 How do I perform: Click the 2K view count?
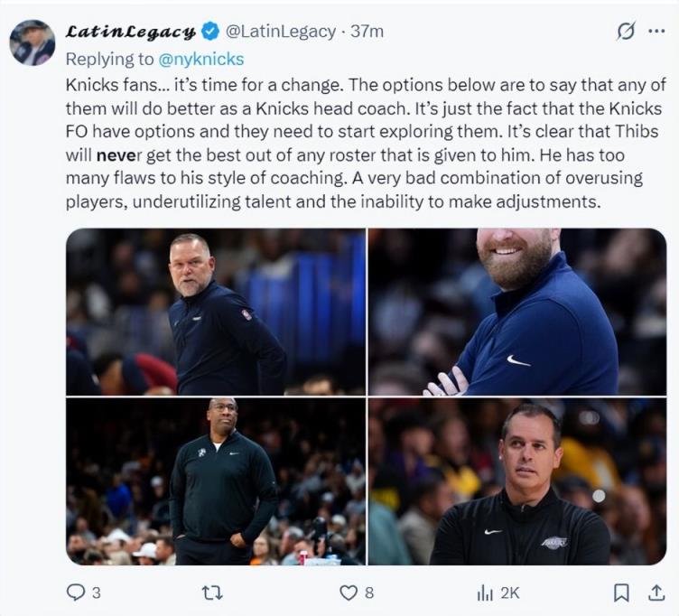pos(509,593)
